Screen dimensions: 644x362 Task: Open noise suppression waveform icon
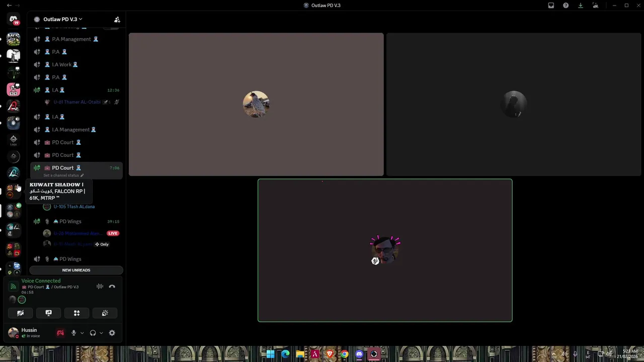[100, 287]
